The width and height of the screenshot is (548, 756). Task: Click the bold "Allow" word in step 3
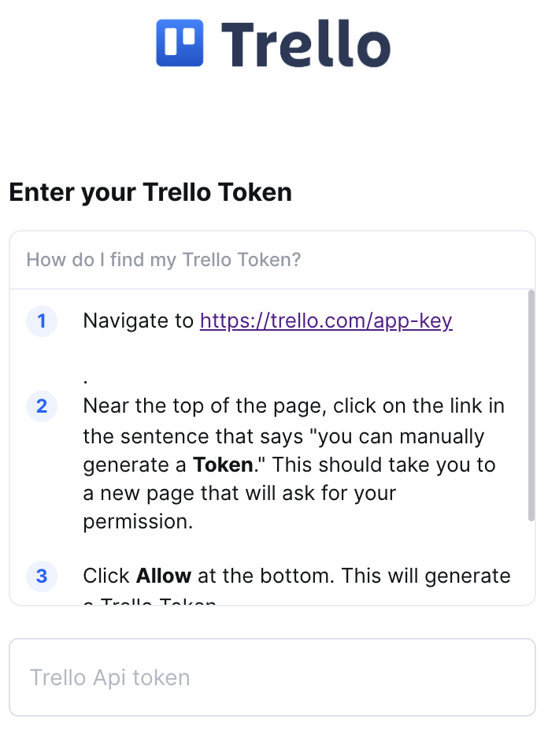coord(164,576)
